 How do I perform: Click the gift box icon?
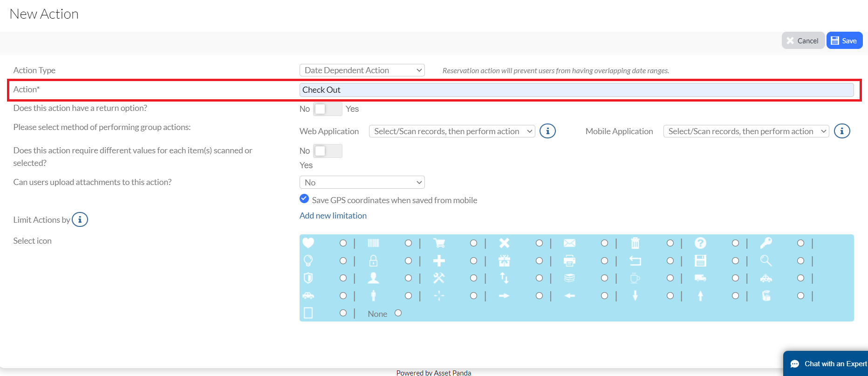pyautogui.click(x=504, y=260)
